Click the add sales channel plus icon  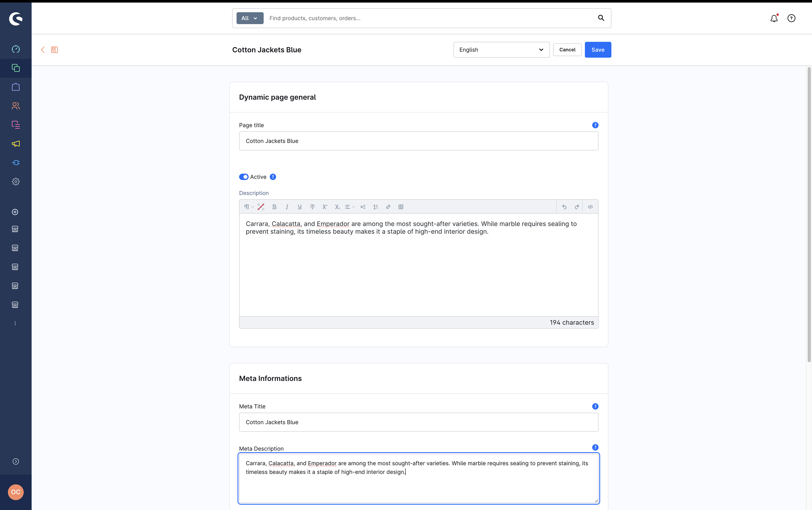pos(15,212)
